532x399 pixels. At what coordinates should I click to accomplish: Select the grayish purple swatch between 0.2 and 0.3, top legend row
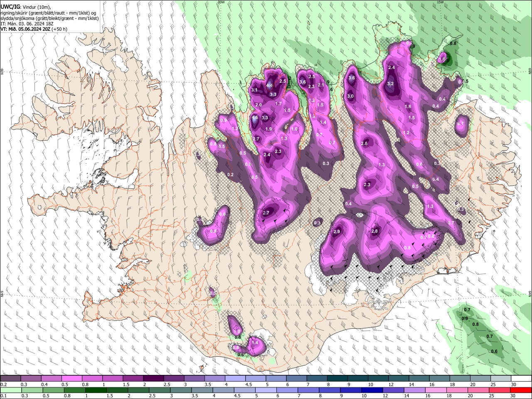click(x=10, y=379)
